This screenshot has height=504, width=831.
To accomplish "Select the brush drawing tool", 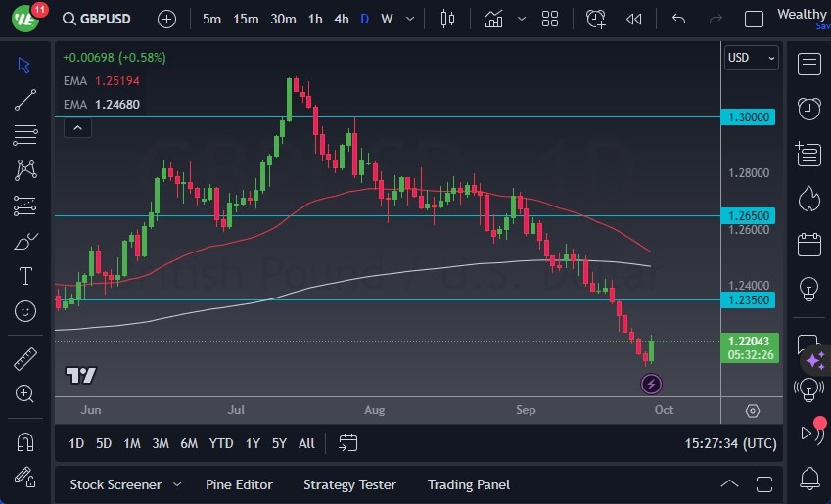I will click(x=25, y=241).
